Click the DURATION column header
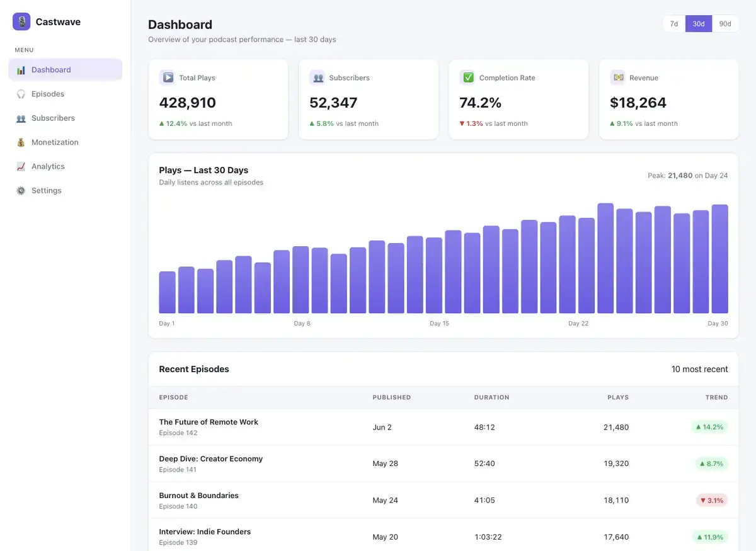 click(492, 397)
